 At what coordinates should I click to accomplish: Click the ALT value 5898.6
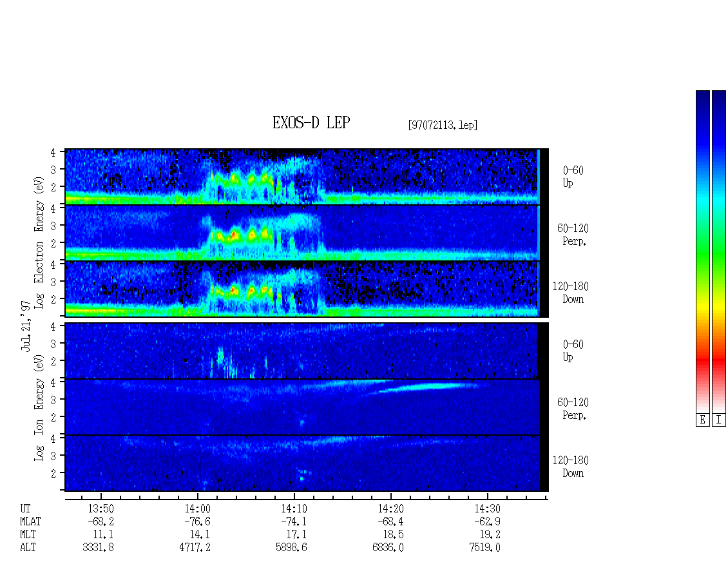point(291,548)
